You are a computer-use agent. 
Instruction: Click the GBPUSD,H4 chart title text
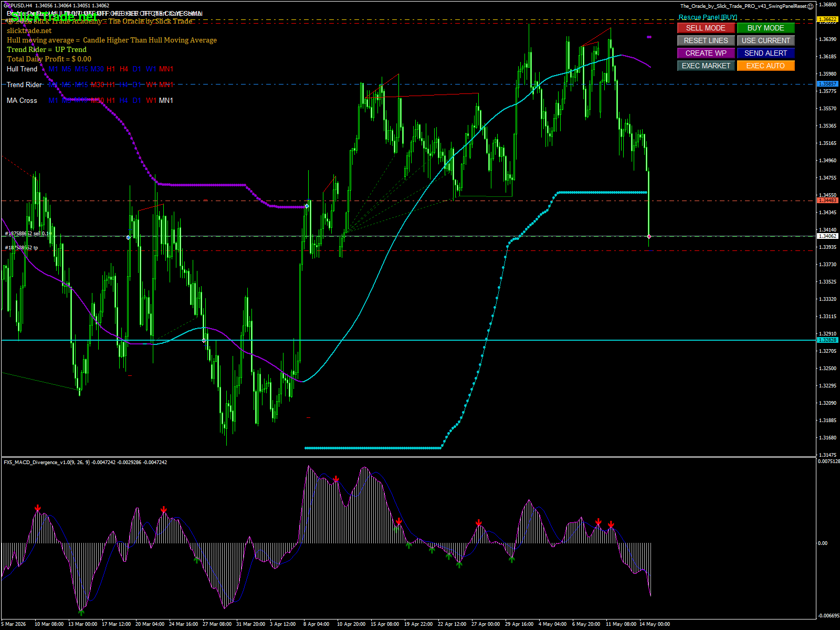pyautogui.click(x=18, y=6)
